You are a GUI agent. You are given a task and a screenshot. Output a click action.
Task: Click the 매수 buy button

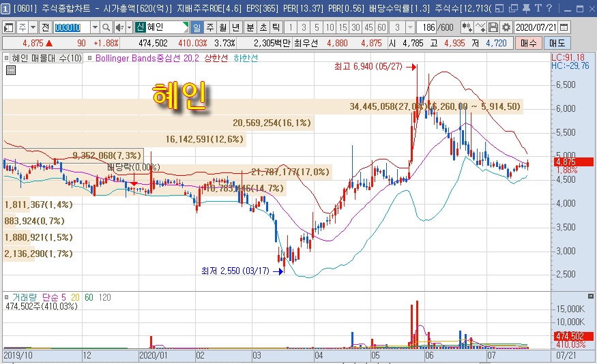[x=529, y=43]
